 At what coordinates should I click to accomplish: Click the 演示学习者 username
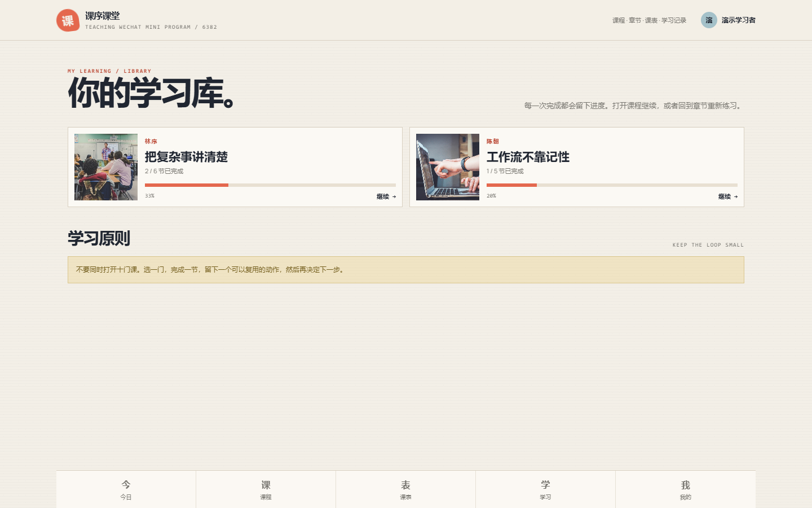click(739, 20)
